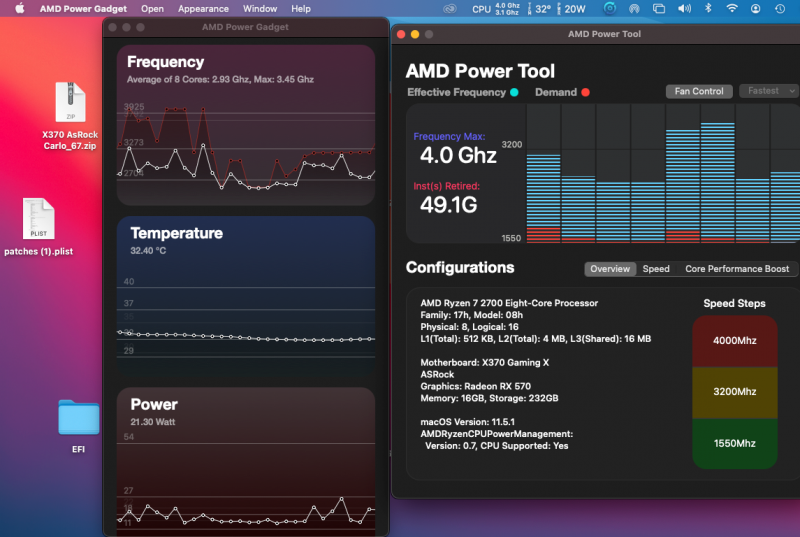Switch to the Overview tab

[610, 269]
